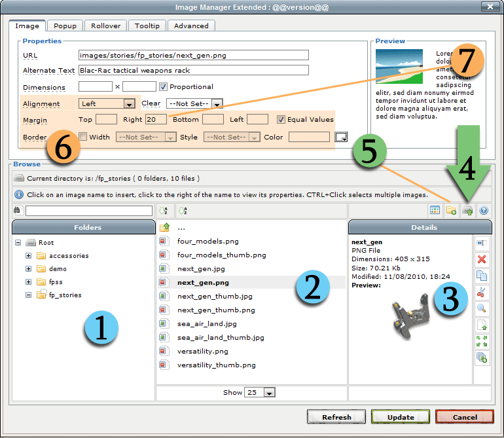Click the magnifier view image icon
The height and width of the screenshot is (438, 504).
482,308
